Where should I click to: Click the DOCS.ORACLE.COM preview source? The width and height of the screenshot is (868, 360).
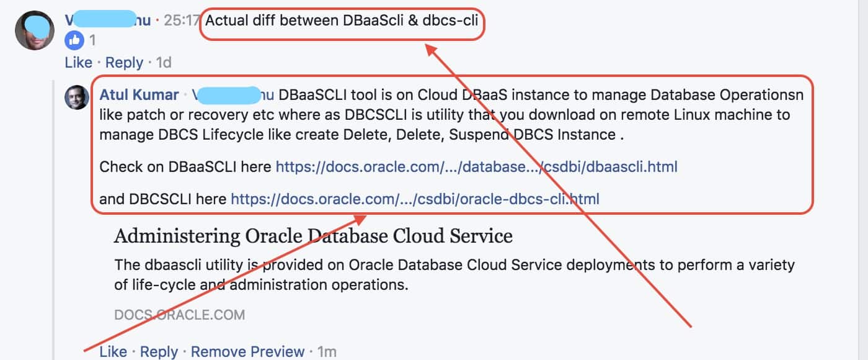[179, 315]
